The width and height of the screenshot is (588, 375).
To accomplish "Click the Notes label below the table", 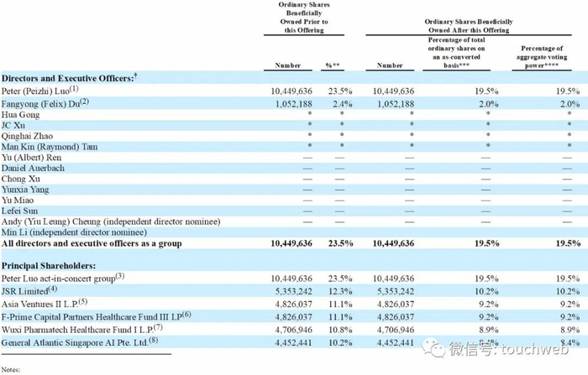I will click(11, 369).
